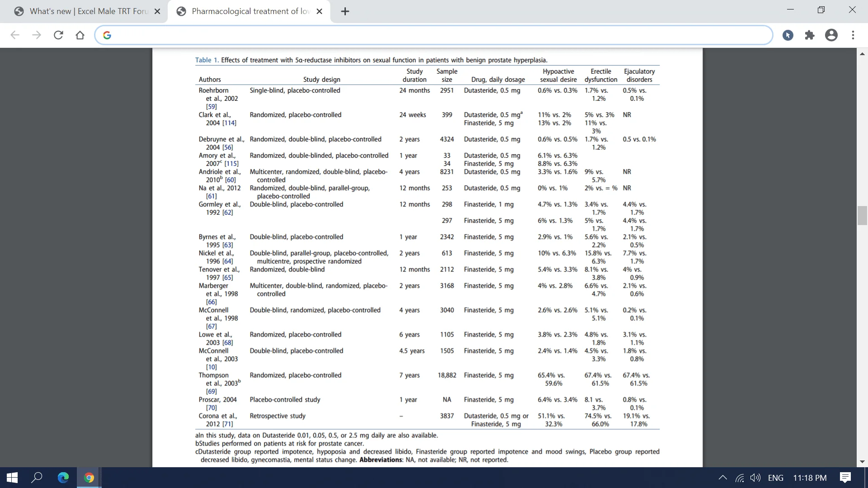Open reference [63] for Byrnes
Viewport: 868px width, 488px height.
point(227,245)
